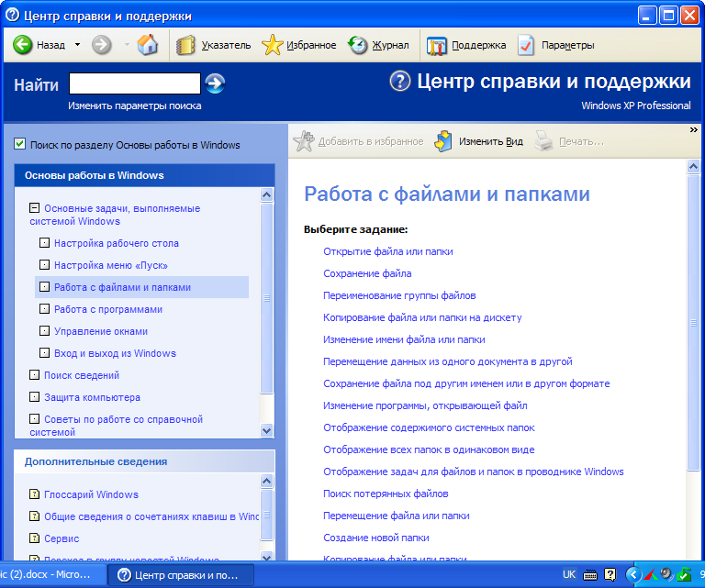Open link Поиск потерянных файлов
705x588 pixels.
pos(386,494)
